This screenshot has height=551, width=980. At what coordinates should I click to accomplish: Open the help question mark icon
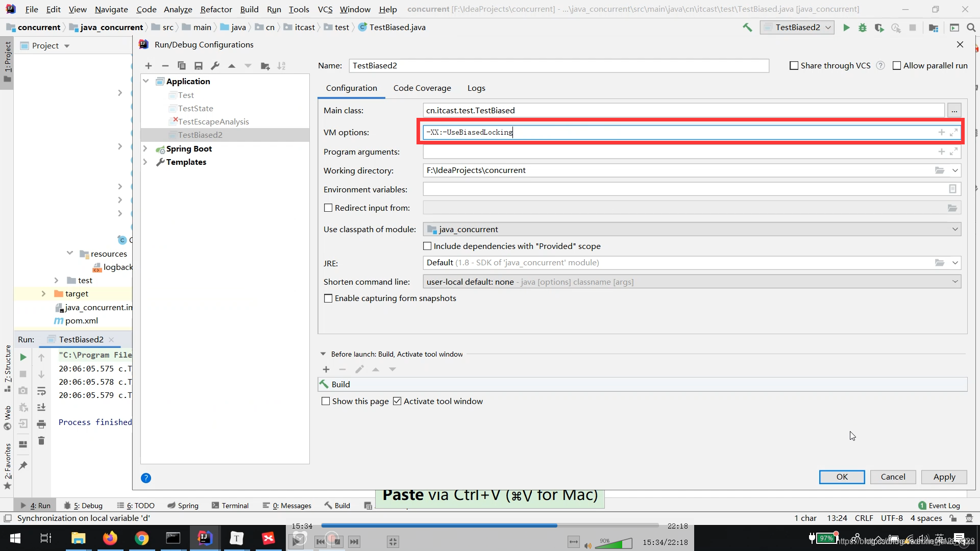click(x=146, y=478)
